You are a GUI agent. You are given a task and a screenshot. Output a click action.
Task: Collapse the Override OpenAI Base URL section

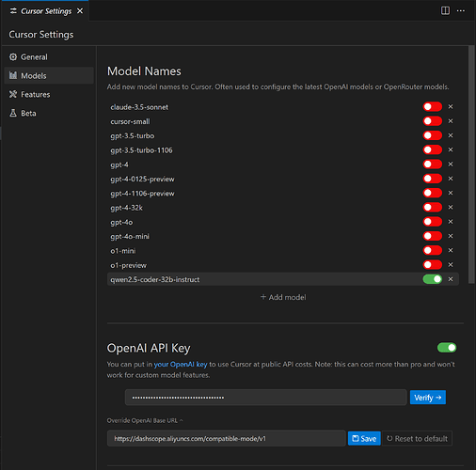point(145,420)
